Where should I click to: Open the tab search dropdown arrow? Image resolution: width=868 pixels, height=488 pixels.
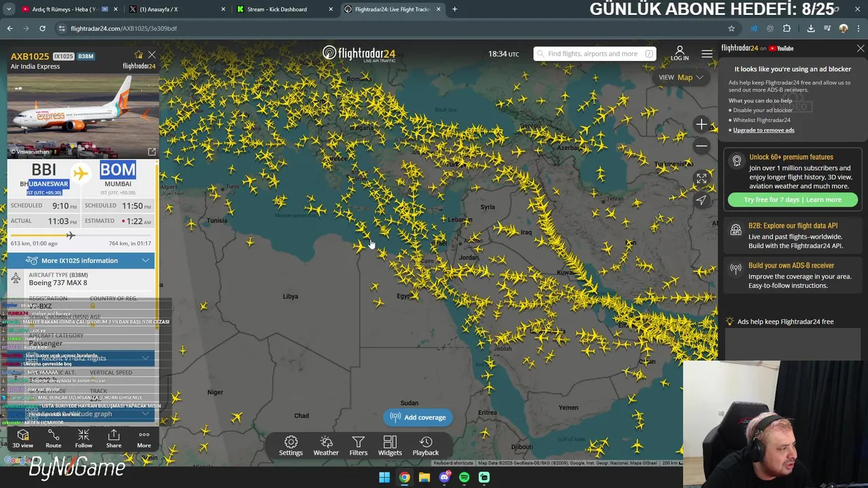point(9,9)
